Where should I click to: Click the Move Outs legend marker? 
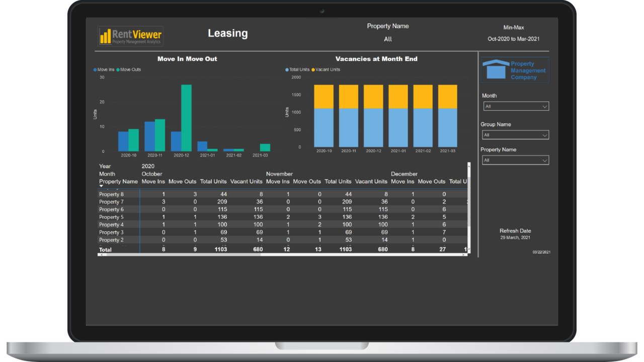coord(119,69)
